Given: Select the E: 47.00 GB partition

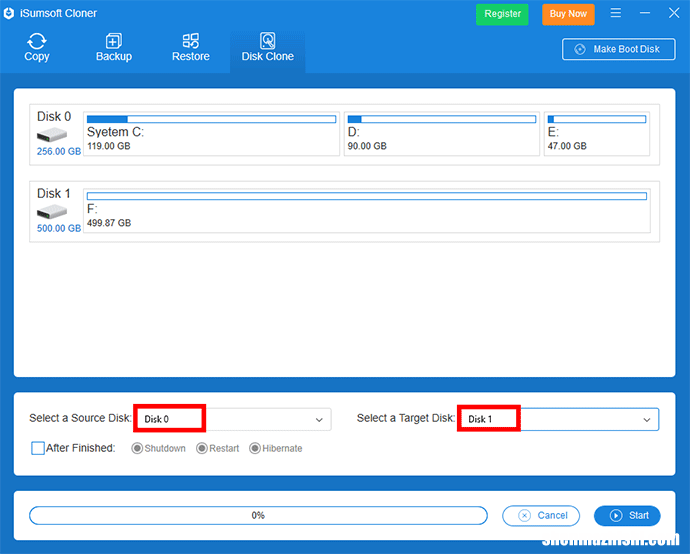Looking at the screenshot, I should [597, 134].
